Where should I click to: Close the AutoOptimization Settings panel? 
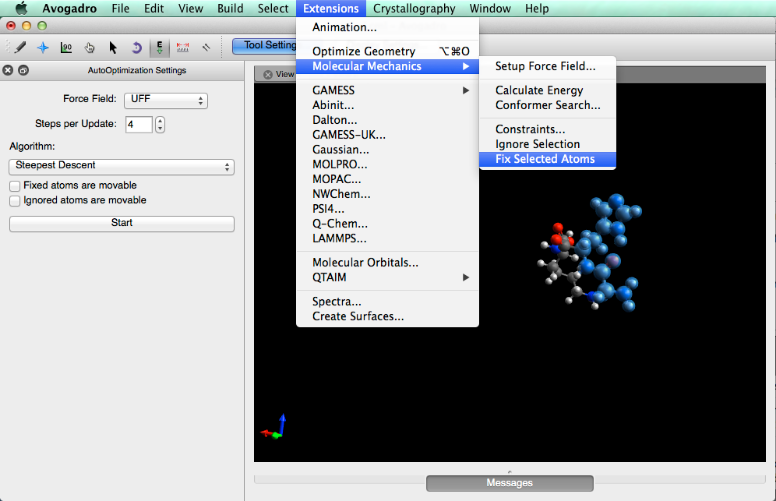pyautogui.click(x=7, y=70)
